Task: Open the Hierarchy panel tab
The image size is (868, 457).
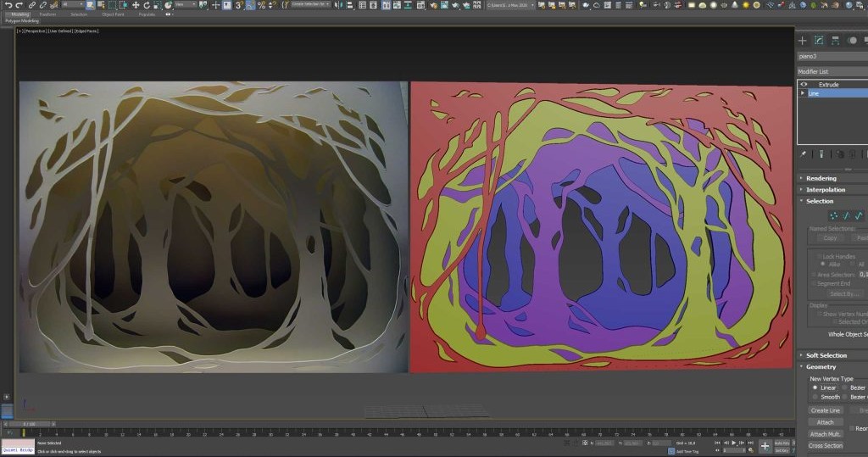Action: (835, 41)
